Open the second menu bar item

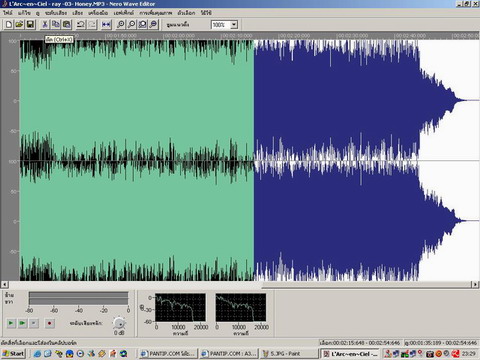point(24,13)
